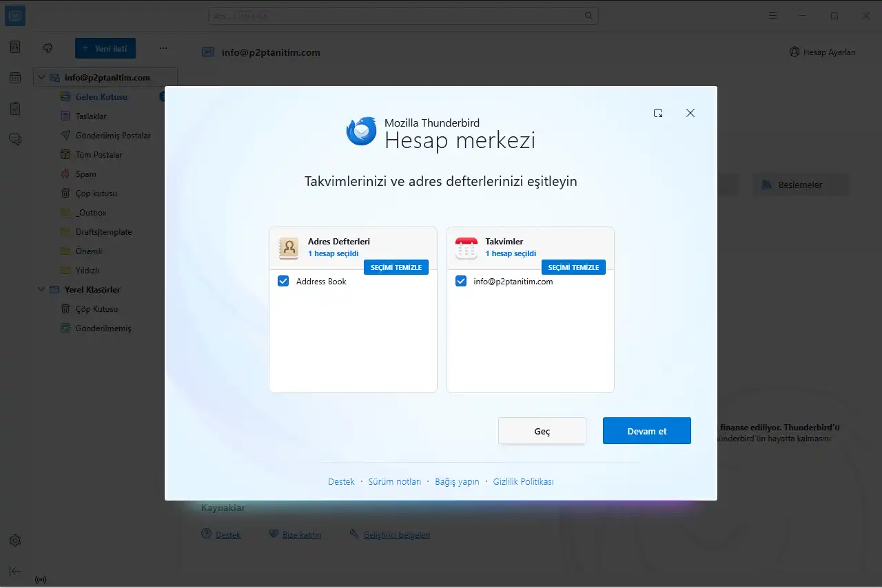Click the Thunderbird logo in dialog
This screenshot has width=882, height=588.
coord(361,132)
